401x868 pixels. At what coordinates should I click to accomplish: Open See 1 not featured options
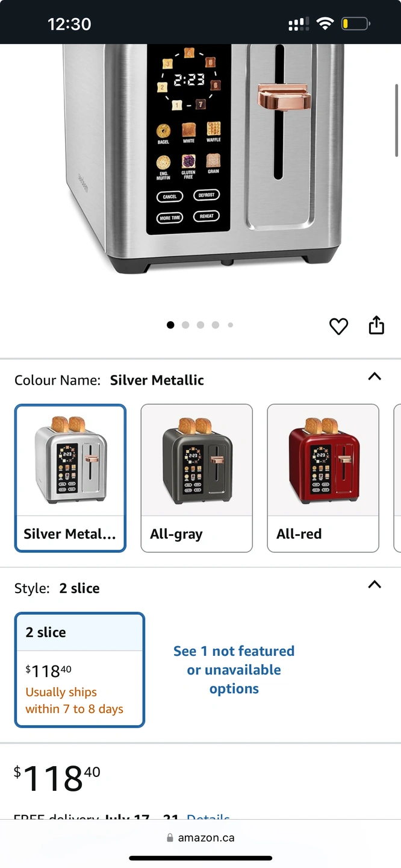[x=234, y=670]
